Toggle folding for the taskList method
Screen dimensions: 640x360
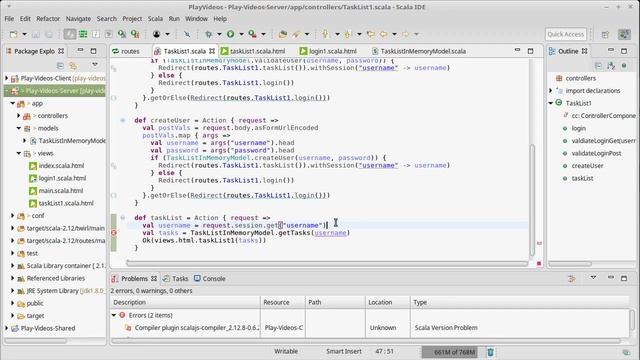click(x=123, y=218)
